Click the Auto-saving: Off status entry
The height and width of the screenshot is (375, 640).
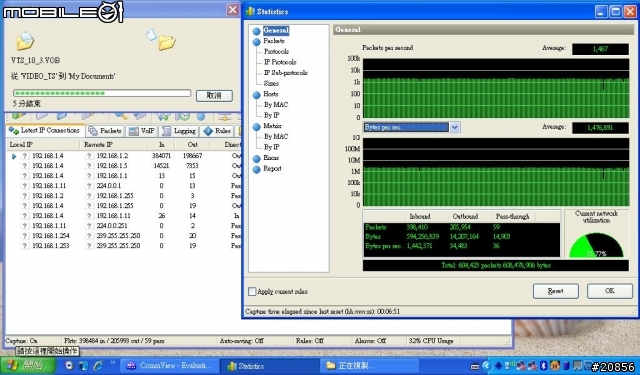(x=242, y=341)
